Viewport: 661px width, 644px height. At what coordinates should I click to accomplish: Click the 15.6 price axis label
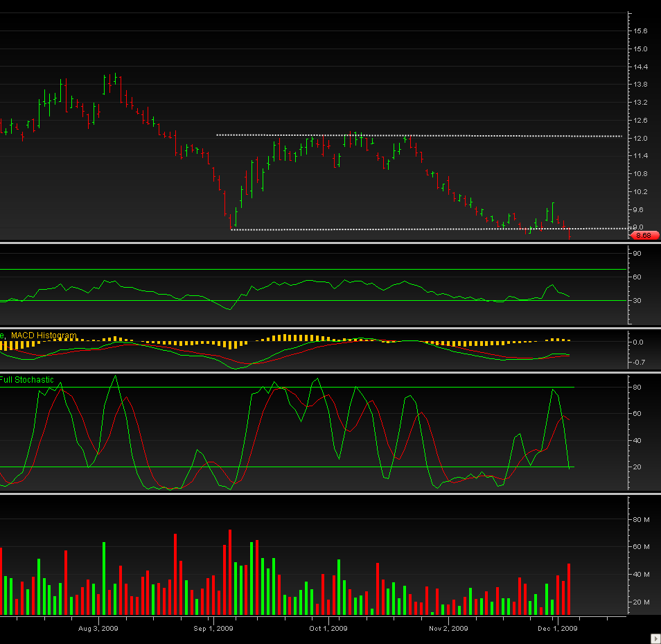(640, 31)
